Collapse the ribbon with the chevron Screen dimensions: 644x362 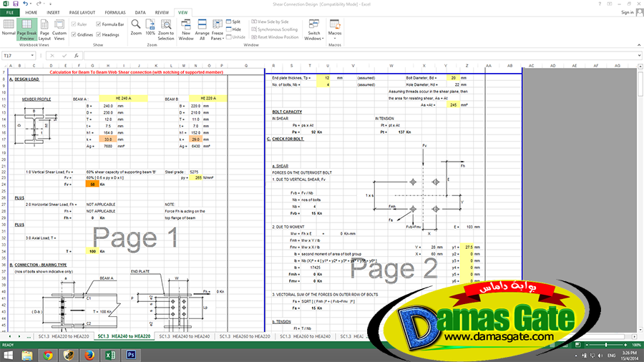(639, 45)
